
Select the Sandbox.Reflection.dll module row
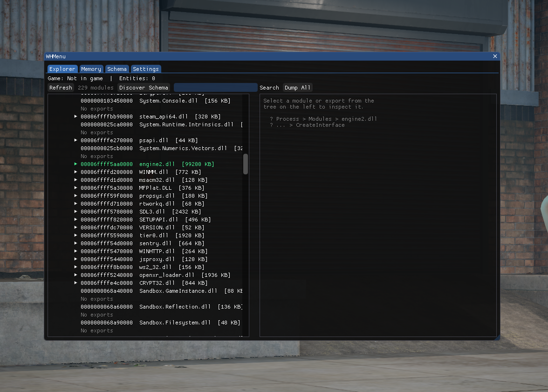pos(161,307)
